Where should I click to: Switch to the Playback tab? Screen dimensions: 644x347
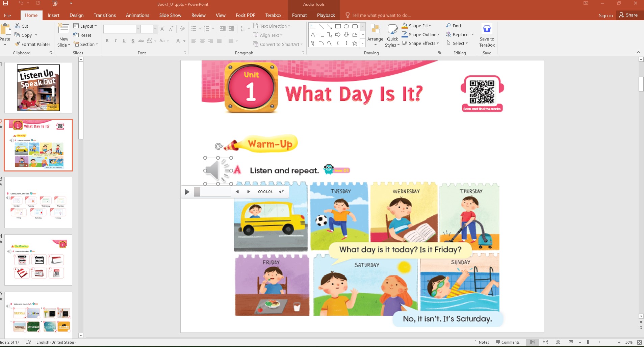tap(326, 15)
